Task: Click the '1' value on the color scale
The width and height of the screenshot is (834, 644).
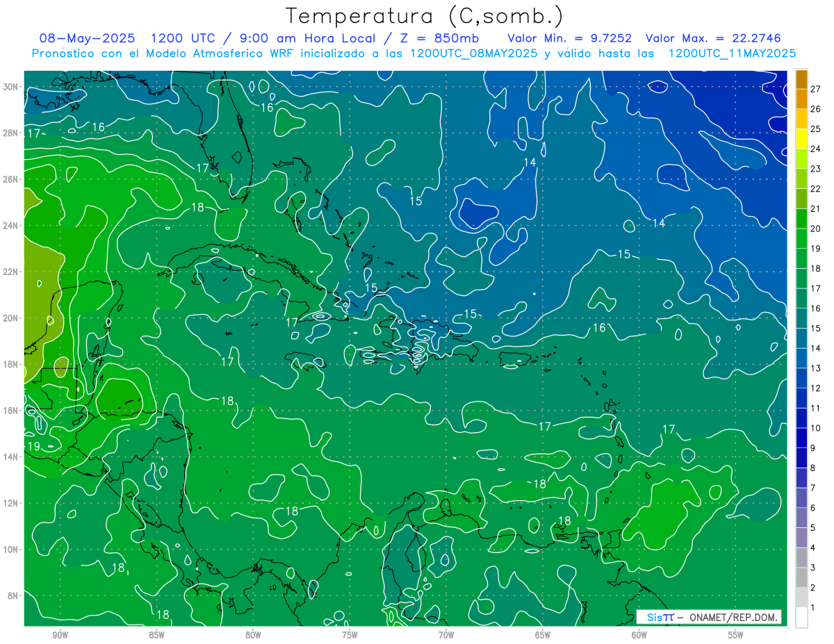Action: 813,608
